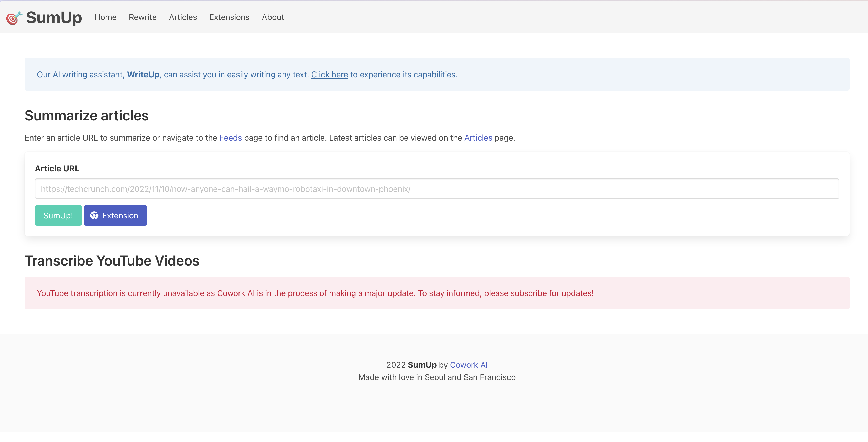
Task: Click the blue Extension button label
Action: [120, 215]
